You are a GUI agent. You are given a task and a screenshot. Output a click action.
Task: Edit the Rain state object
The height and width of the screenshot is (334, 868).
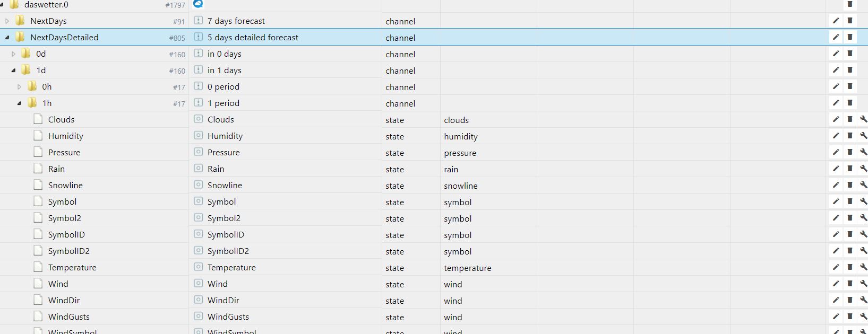coord(836,169)
